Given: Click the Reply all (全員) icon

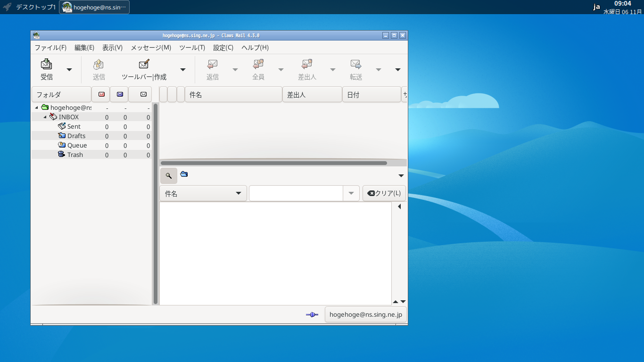Looking at the screenshot, I should pyautogui.click(x=258, y=64).
